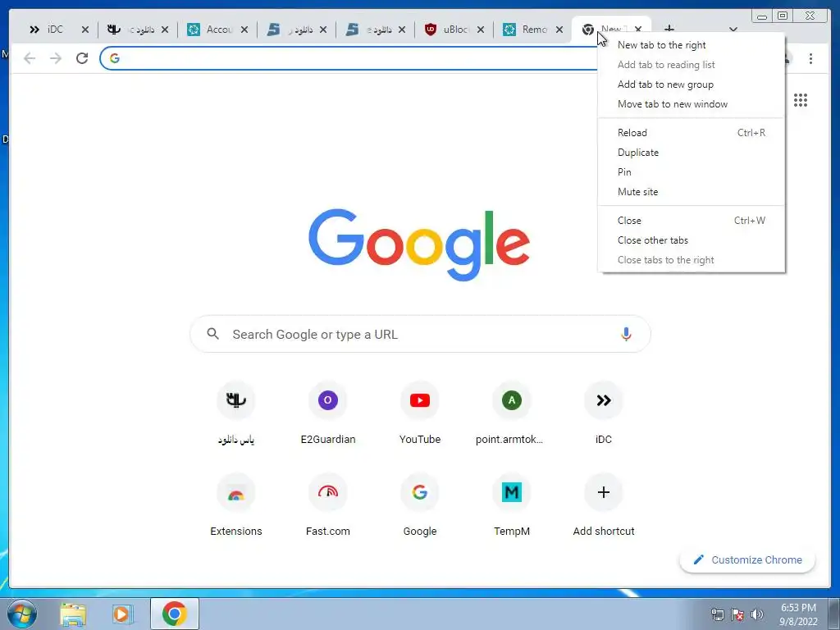Screen dimensions: 840x630
Task: Click the Chrome taskbar icon
Action: click(175, 614)
